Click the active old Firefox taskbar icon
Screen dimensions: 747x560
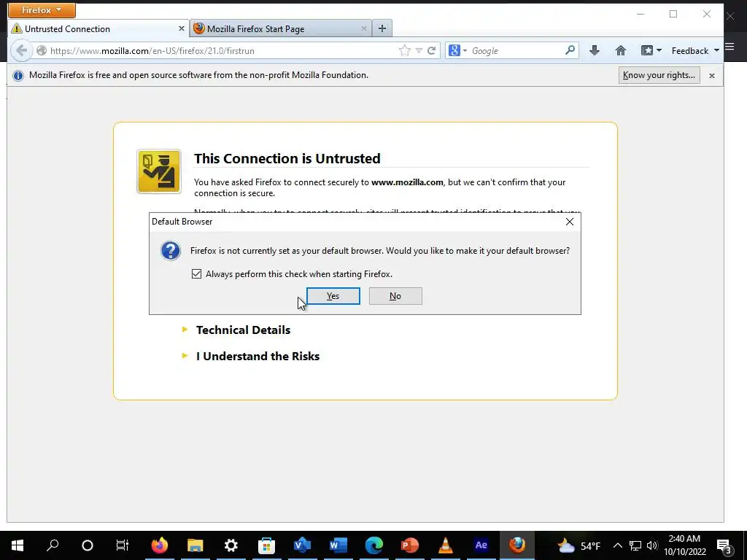click(x=517, y=545)
